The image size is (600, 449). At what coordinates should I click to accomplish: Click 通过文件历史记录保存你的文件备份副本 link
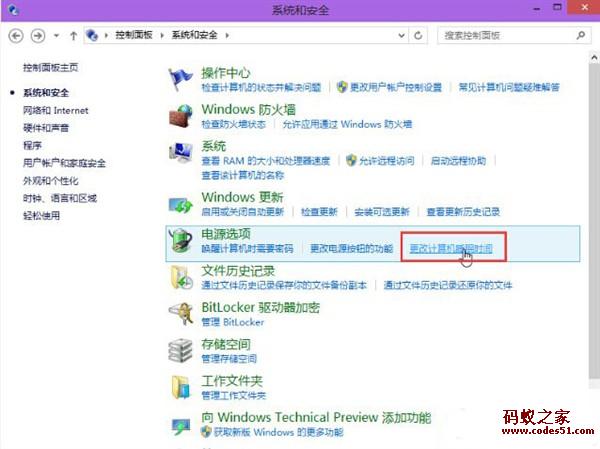(x=284, y=285)
